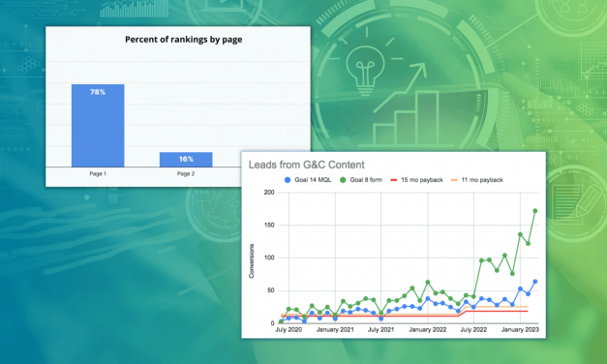Image resolution: width=607 pixels, height=364 pixels.
Task: Click the 78% label inside the bar
Action: pos(98,92)
